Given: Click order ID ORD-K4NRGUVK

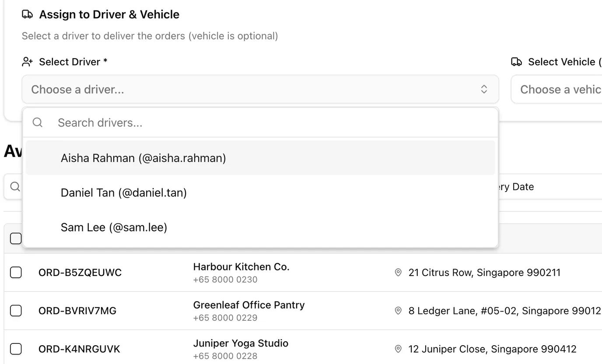Looking at the screenshot, I should [x=79, y=349].
